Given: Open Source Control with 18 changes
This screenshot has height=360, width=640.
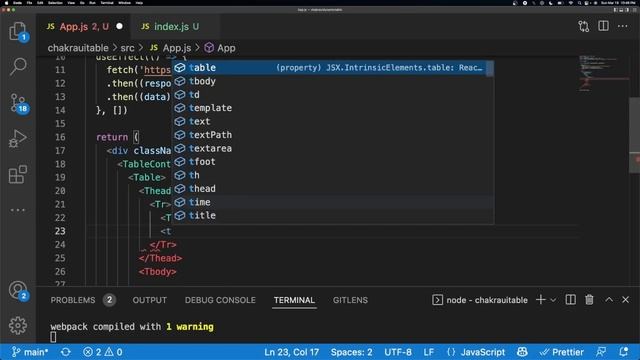Looking at the screenshot, I should tap(18, 103).
